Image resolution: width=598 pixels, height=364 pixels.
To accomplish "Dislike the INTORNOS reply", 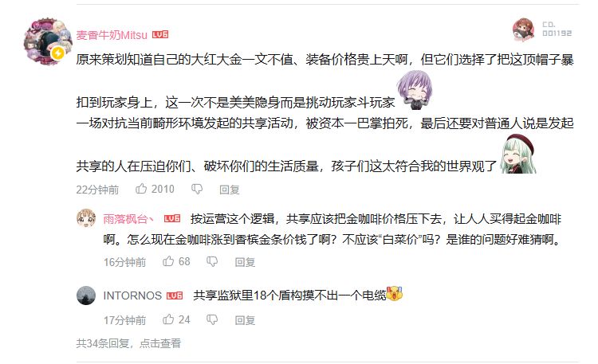I will (x=212, y=319).
